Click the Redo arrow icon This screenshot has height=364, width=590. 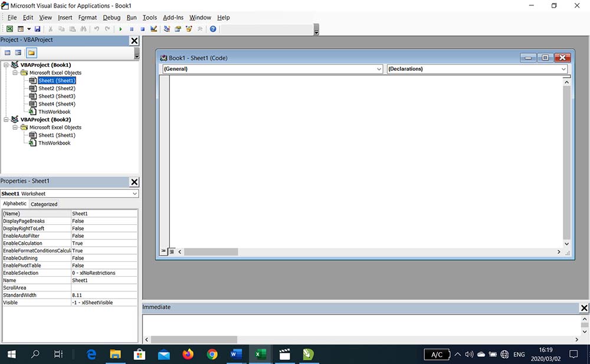107,29
